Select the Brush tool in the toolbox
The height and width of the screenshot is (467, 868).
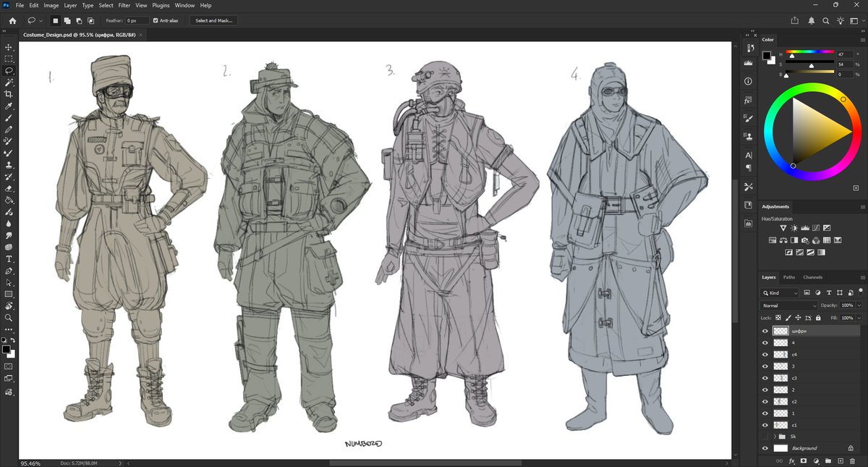[x=9, y=117]
